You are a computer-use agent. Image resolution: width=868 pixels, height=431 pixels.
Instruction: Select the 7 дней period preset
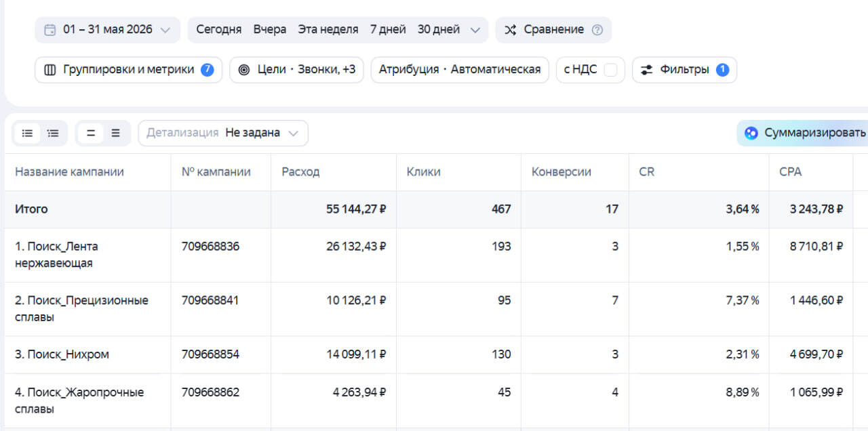click(x=388, y=30)
